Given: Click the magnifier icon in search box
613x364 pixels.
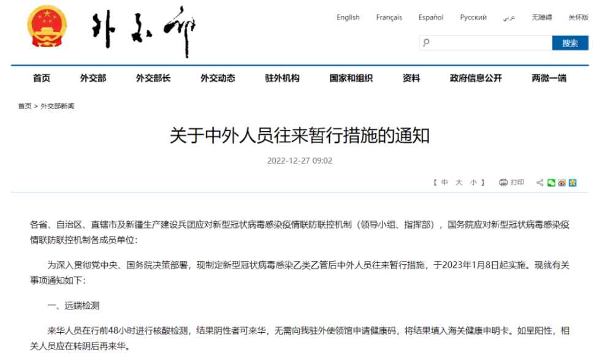Looking at the screenshot, I should pos(426,42).
